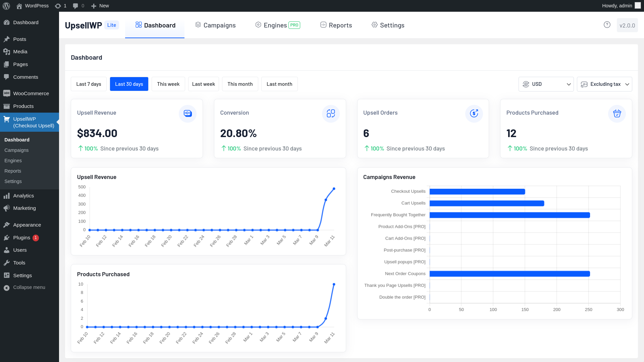Click the Frequently Bought Together revenue bar
Image resolution: width=644 pixels, height=362 pixels.
510,215
